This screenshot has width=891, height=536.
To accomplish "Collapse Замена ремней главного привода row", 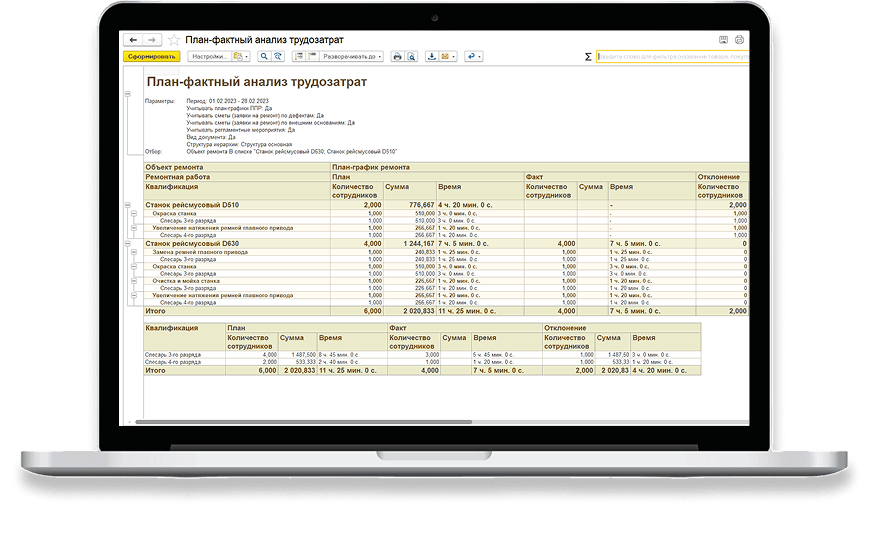I will coord(134,252).
